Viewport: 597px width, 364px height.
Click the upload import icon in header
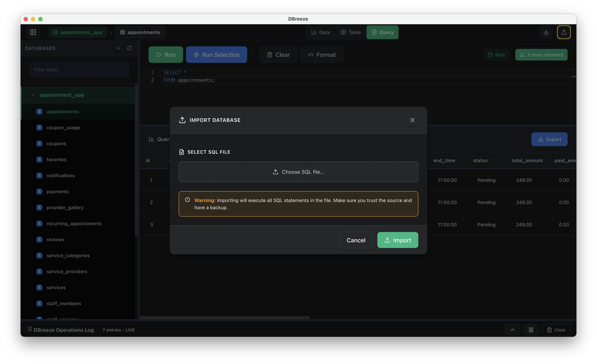(x=564, y=32)
